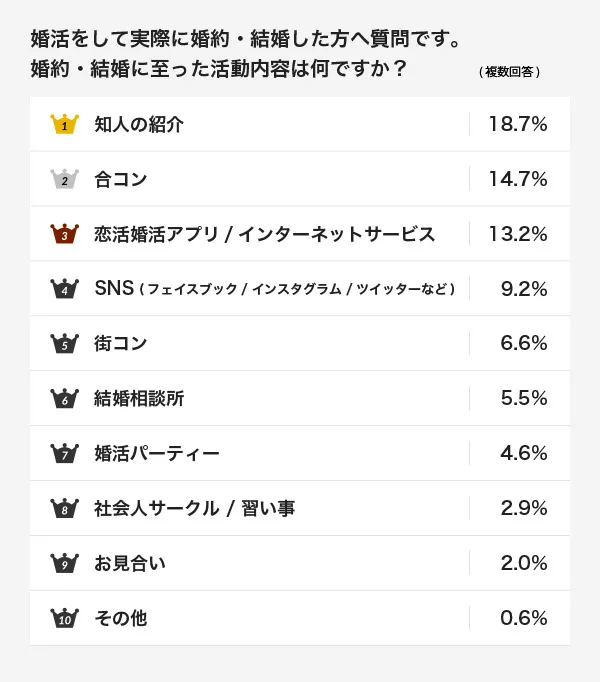Click the gold rank 1 crown icon

(x=64, y=124)
